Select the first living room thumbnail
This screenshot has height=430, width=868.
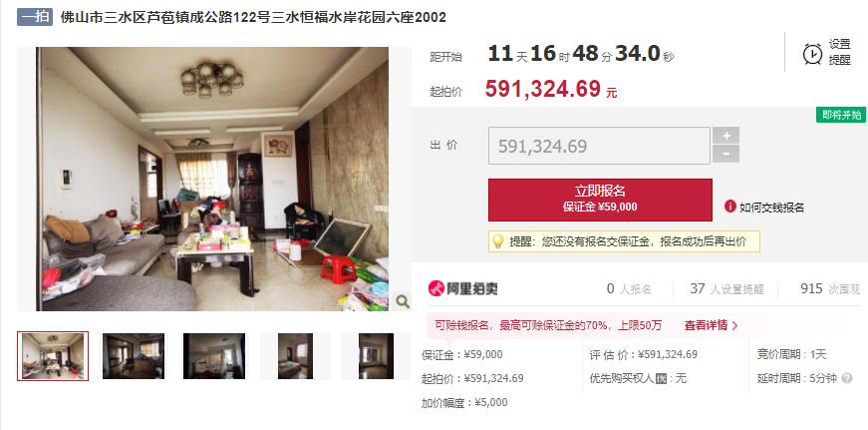[53, 356]
